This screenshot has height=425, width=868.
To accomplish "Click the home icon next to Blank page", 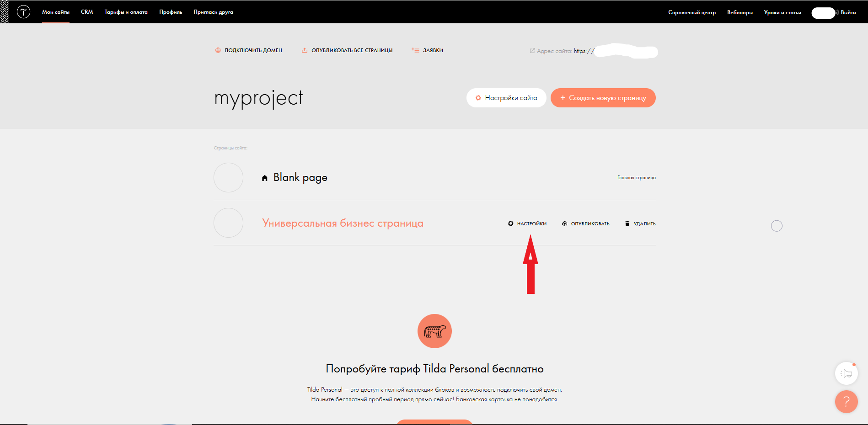I will click(265, 178).
